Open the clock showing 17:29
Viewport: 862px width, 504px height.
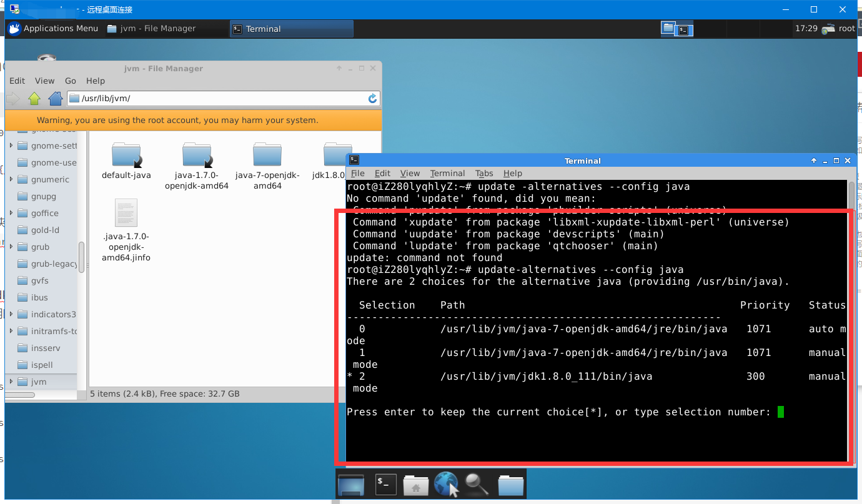pos(806,28)
